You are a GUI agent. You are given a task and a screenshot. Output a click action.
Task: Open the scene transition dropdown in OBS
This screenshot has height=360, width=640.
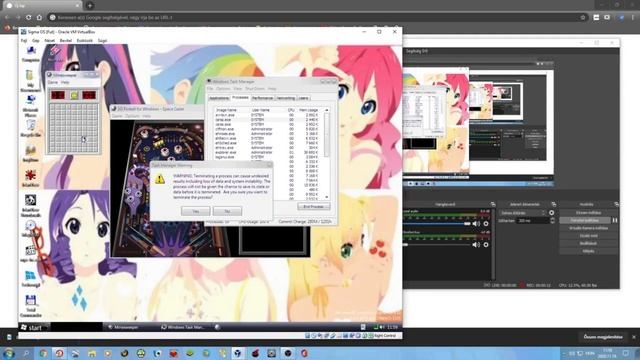(x=522, y=213)
